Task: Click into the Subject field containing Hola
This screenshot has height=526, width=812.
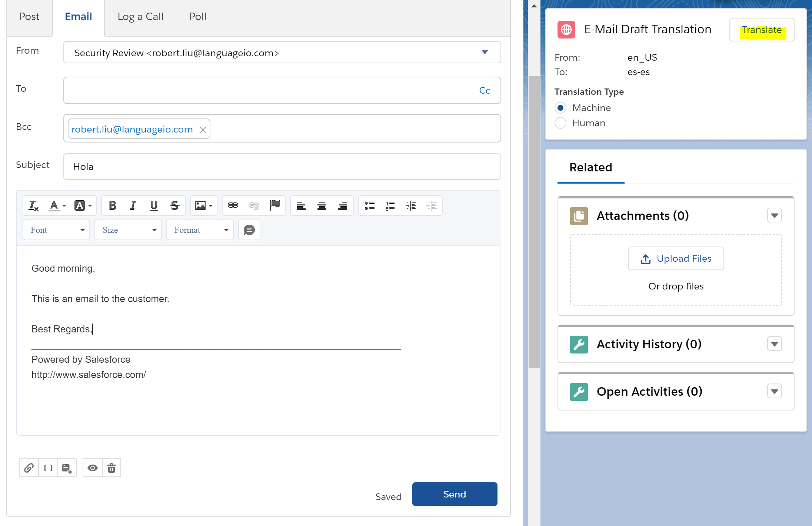Action: (x=282, y=167)
